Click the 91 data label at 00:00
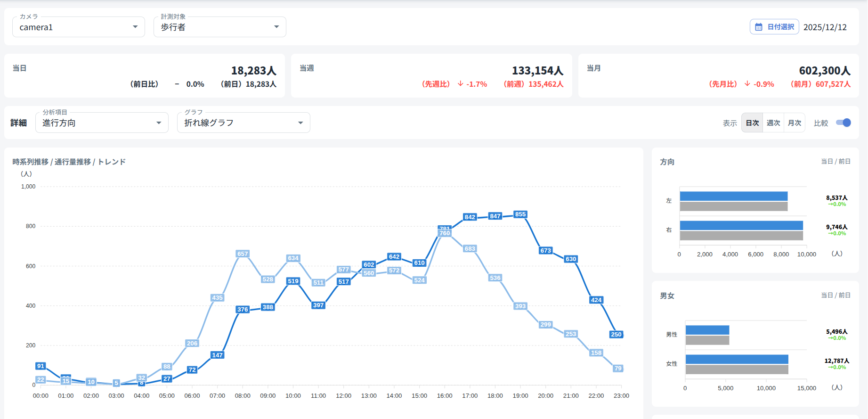Image resolution: width=868 pixels, height=419 pixels. [41, 366]
